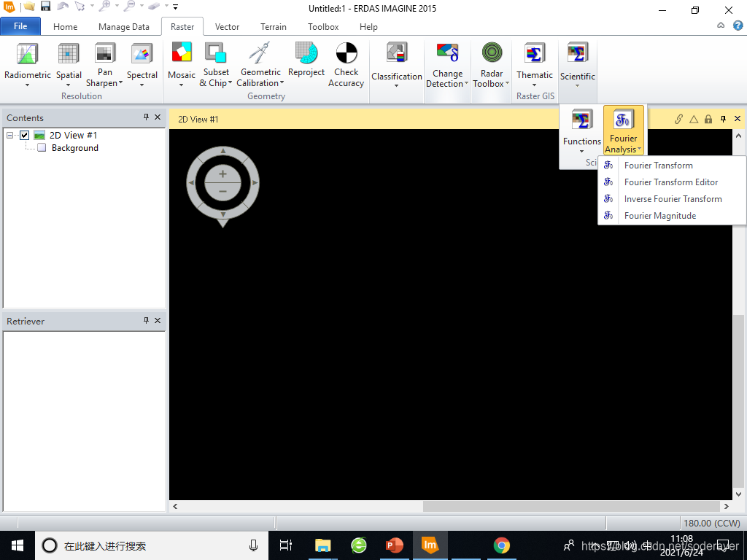The width and height of the screenshot is (747, 560).
Task: Switch to the Manage Data tab
Action: [124, 27]
